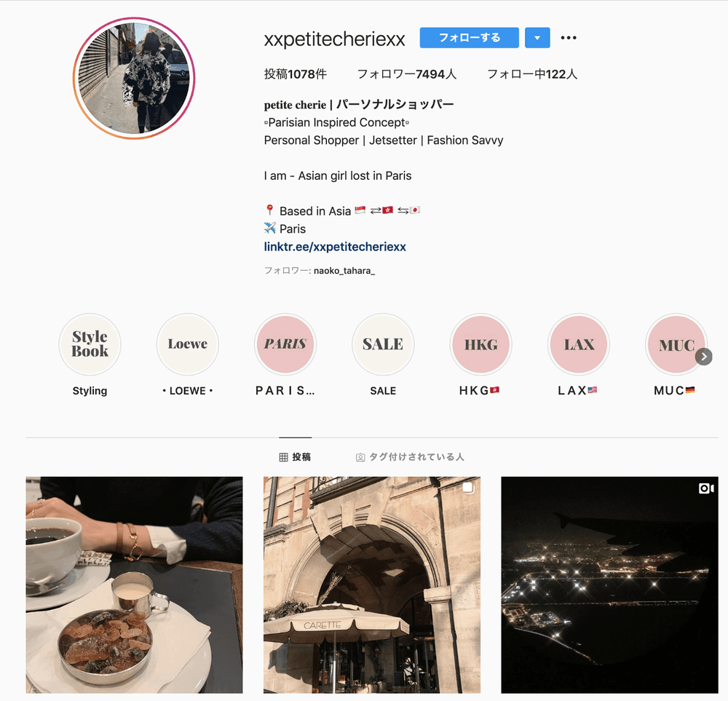Open the LAX story highlight
Image resolution: width=728 pixels, height=701 pixels.
point(579,344)
